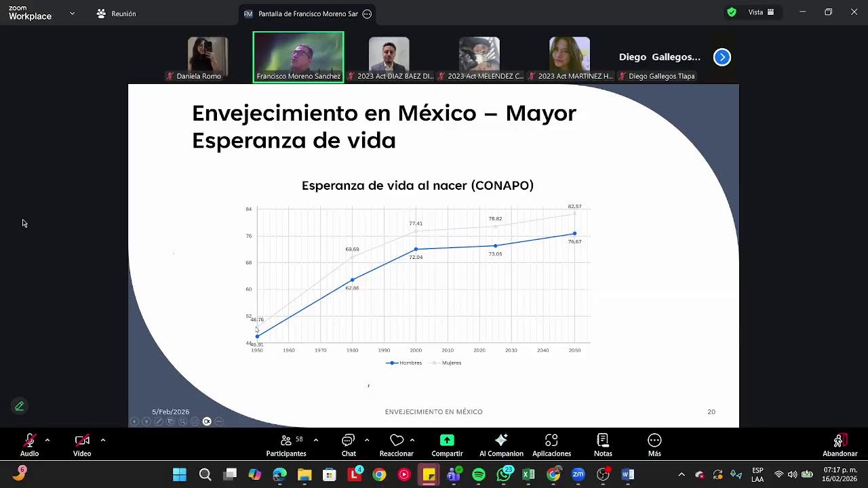
Task: Open the Participantes panel
Action: tap(286, 445)
